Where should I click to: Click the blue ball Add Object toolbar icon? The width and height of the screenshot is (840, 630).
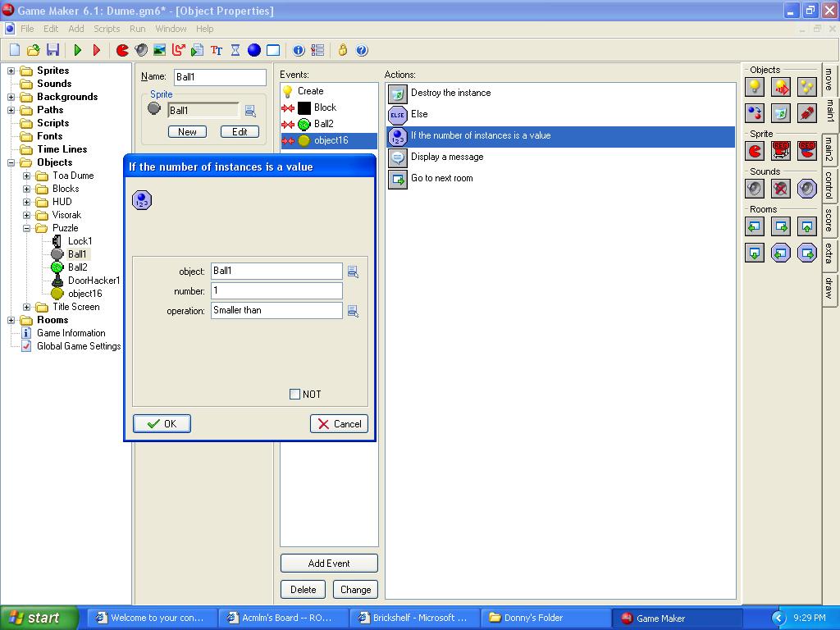click(254, 50)
